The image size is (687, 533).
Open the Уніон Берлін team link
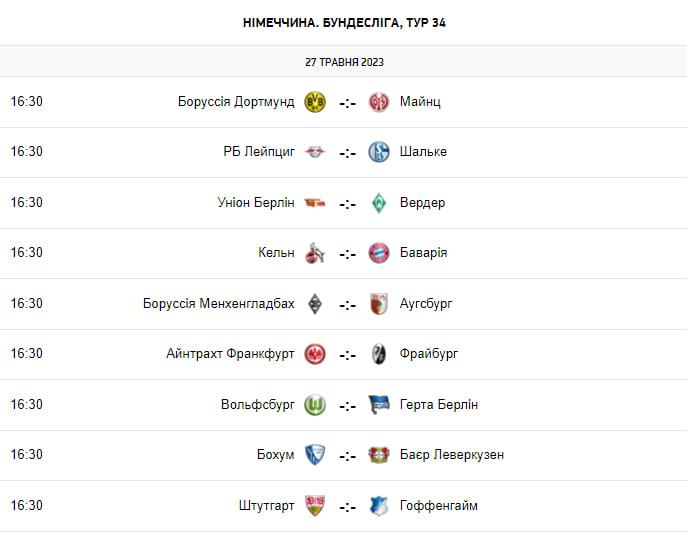click(x=256, y=202)
